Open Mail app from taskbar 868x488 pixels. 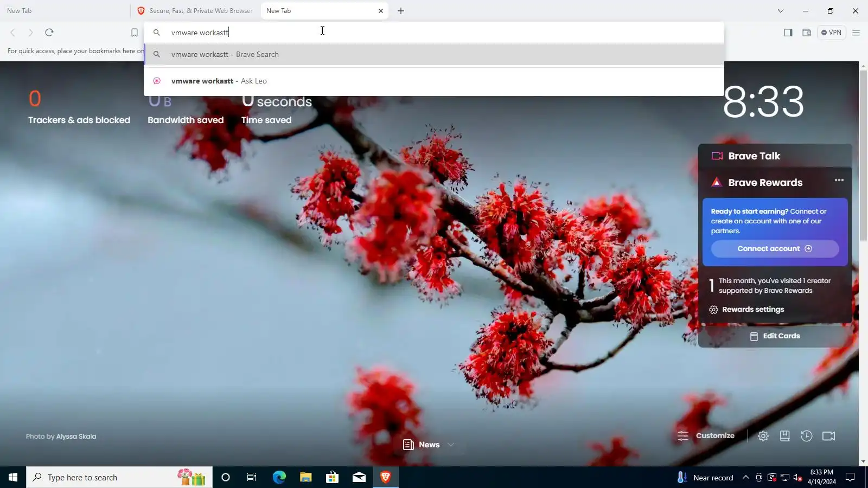(x=359, y=477)
